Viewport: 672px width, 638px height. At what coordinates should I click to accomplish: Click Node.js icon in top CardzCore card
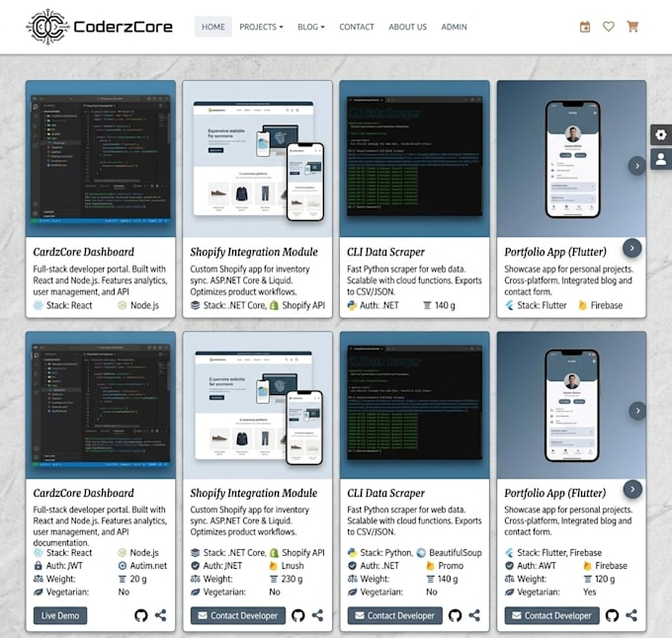[123, 305]
